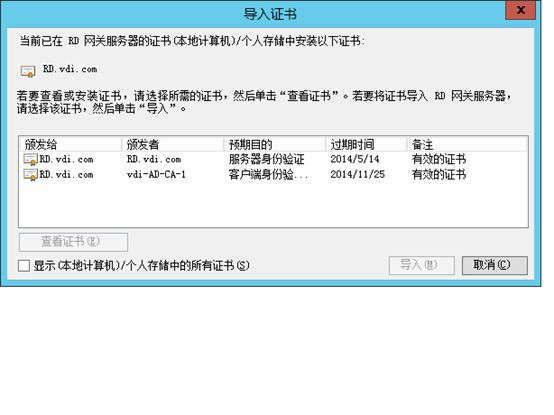Sort by the 预期目的 column header
This screenshot has height=415, width=554.
[x=275, y=144]
